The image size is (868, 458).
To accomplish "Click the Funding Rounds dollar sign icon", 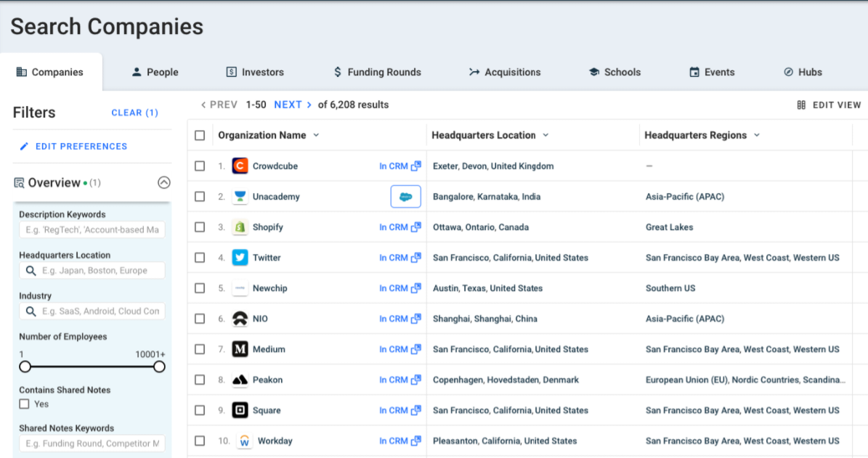I will coord(338,72).
